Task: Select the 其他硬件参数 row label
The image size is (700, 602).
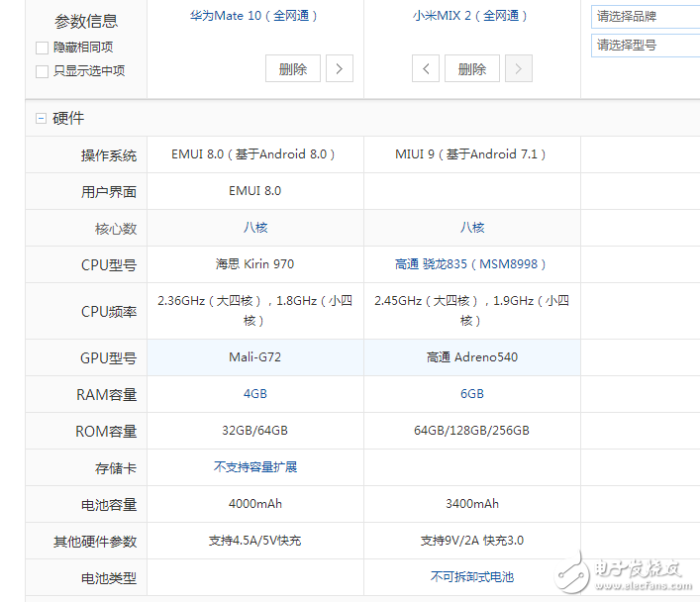Action: (95, 542)
